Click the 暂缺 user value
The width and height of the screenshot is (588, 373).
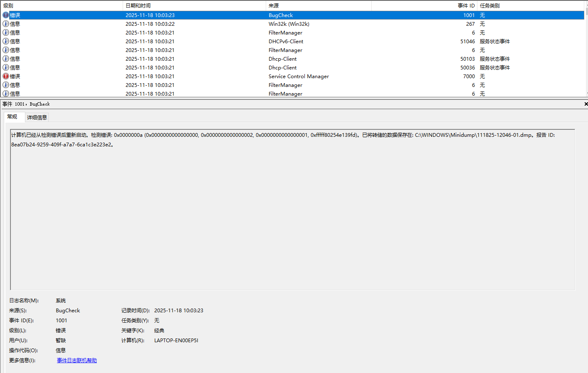pos(61,340)
